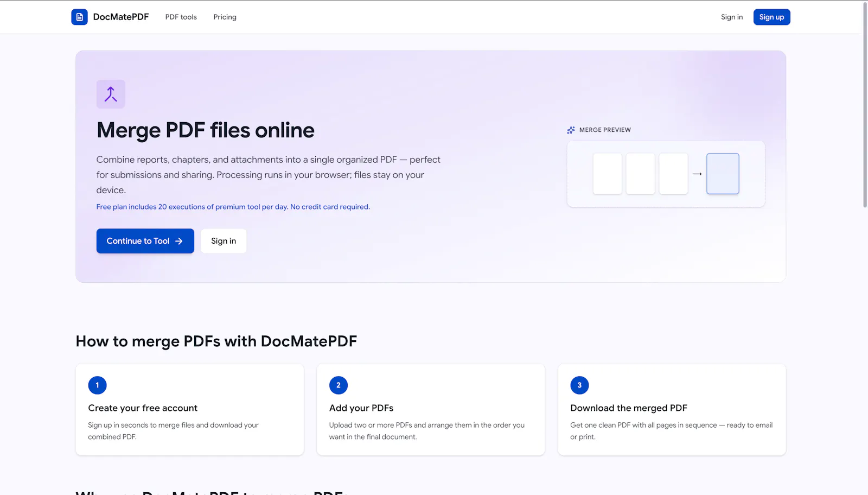Screen dimensions: 868x495
Task: Click the Sign up in seconds description
Action: click(x=174, y=431)
